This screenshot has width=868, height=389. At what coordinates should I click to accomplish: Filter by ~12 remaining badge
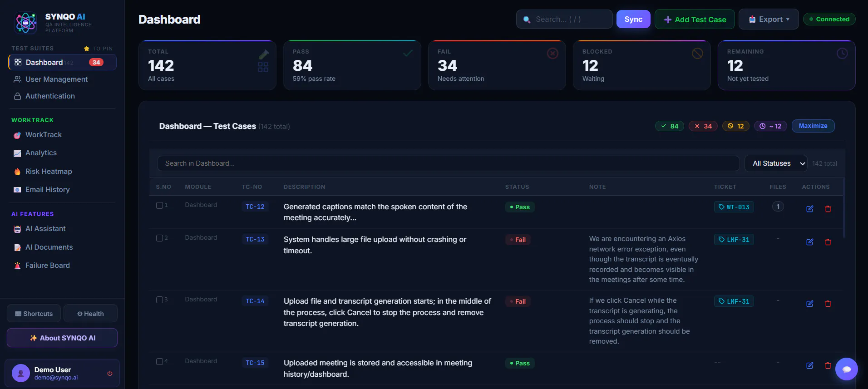(770, 126)
